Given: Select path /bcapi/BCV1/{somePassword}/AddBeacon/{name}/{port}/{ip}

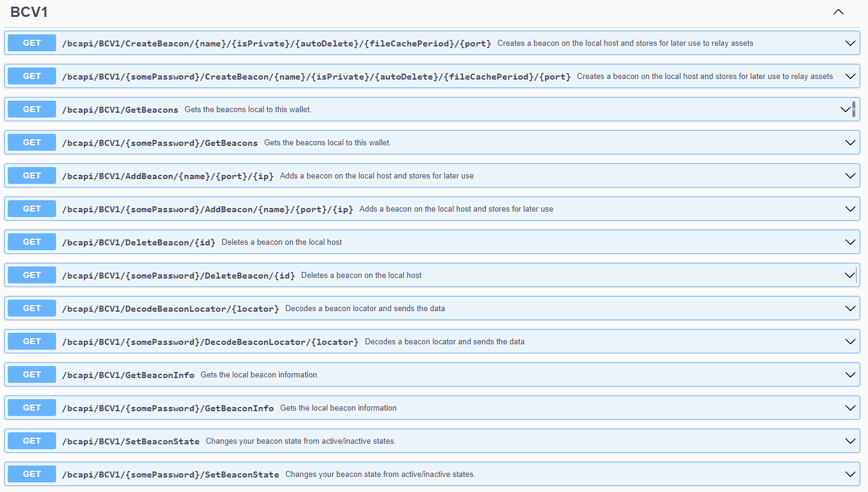Looking at the screenshot, I should tap(207, 209).
